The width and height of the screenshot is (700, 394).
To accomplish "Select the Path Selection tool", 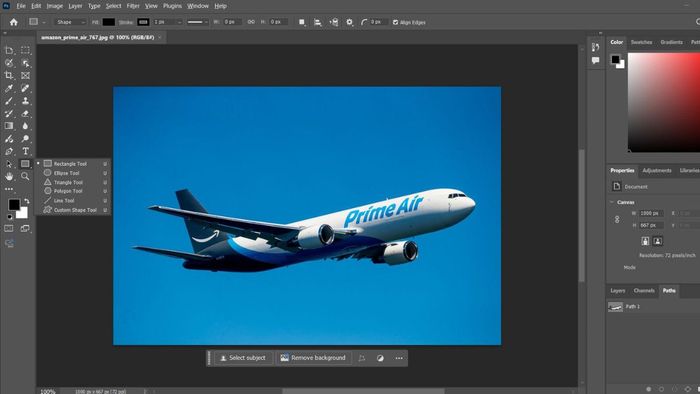I will point(9,164).
